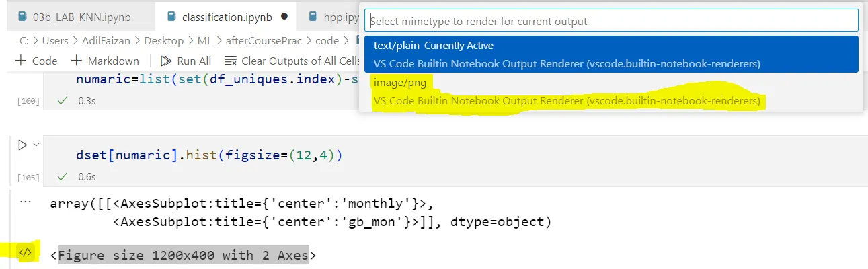Click the 03b_LAB_KNN notebook file icon
The width and height of the screenshot is (868, 269).
click(x=22, y=15)
